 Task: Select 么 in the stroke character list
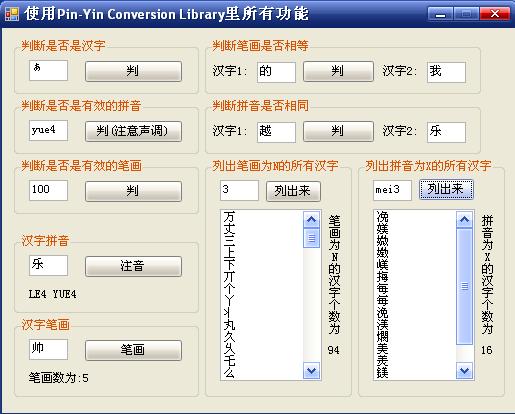point(229,372)
